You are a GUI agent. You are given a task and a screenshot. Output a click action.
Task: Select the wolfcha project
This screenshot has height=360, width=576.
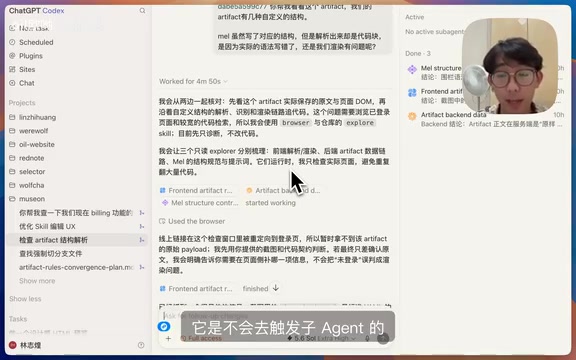click(31, 185)
